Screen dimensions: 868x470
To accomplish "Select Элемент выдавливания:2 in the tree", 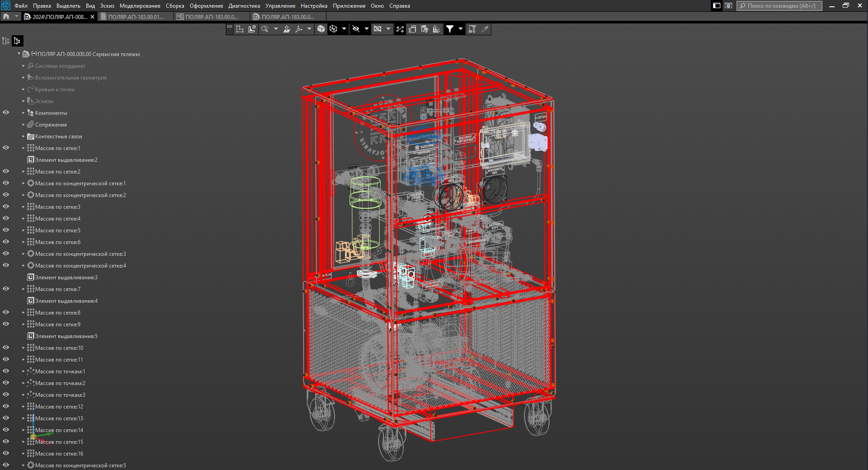I will pos(66,160).
